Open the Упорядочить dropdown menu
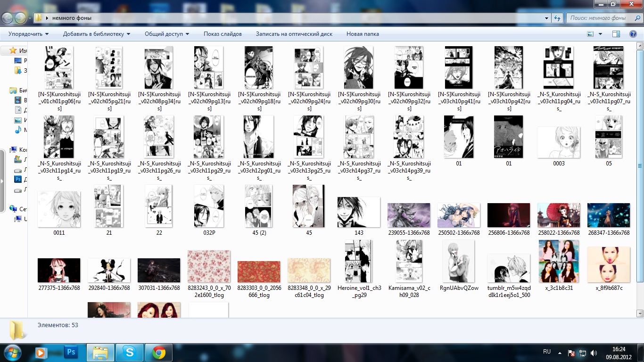Screen dimensions: 644x362 (x=28, y=34)
